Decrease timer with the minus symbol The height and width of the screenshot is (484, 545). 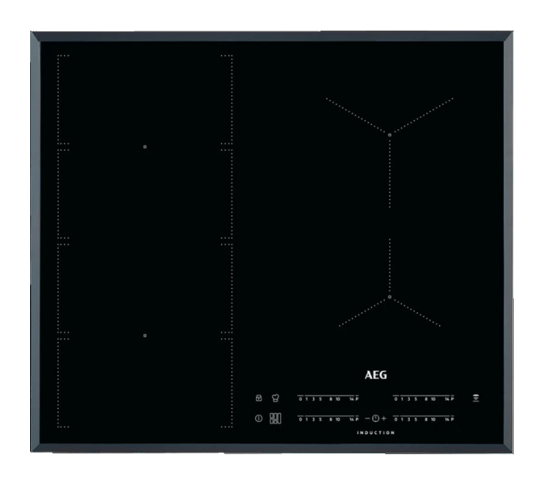coord(368,419)
